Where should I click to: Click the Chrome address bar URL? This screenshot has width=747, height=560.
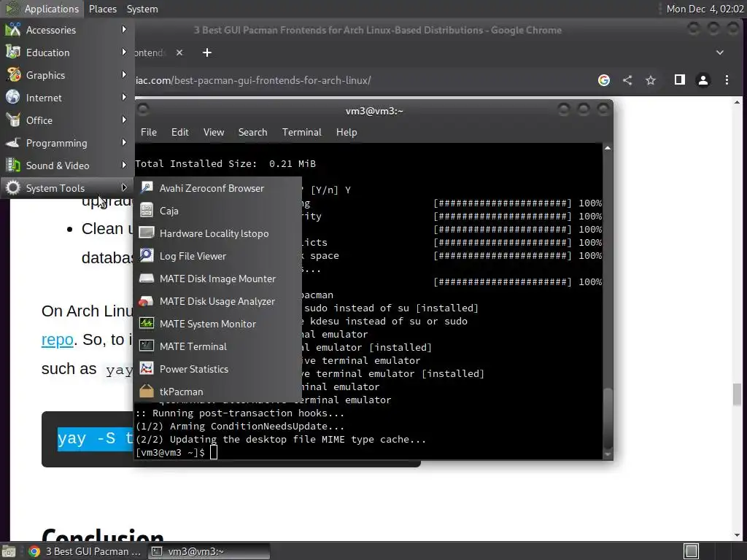pyautogui.click(x=252, y=80)
